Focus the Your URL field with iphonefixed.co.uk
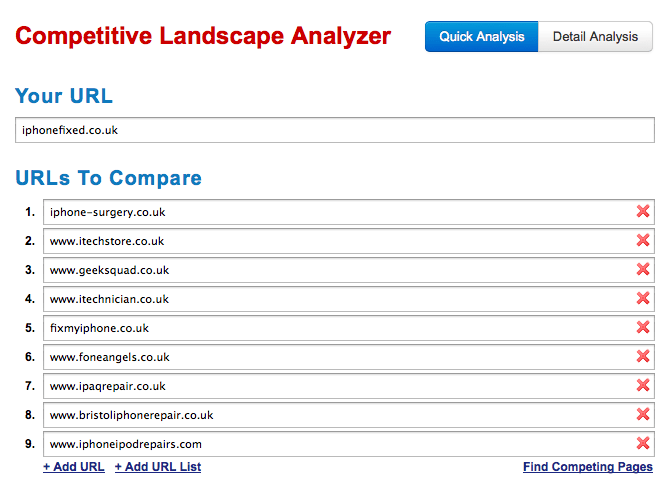This screenshot has height=492, width=669. [335, 130]
